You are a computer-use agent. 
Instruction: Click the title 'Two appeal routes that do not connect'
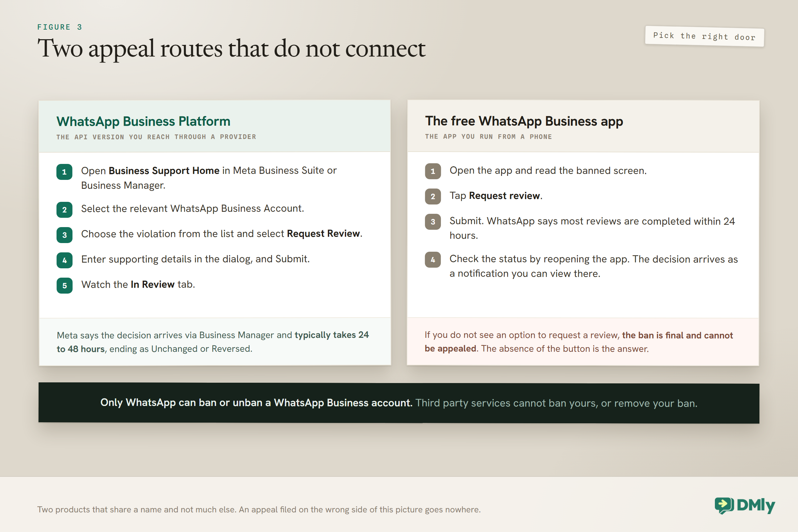click(231, 49)
